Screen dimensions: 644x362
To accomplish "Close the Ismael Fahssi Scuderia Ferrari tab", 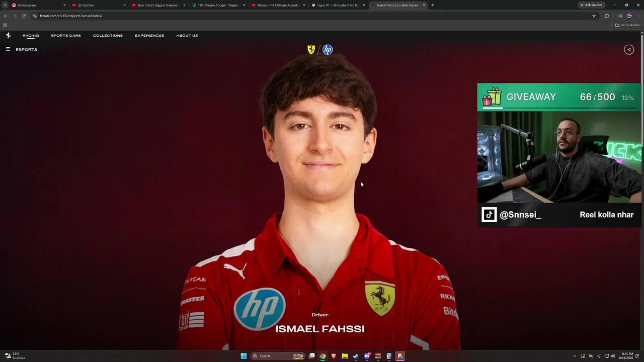I will pos(424,5).
